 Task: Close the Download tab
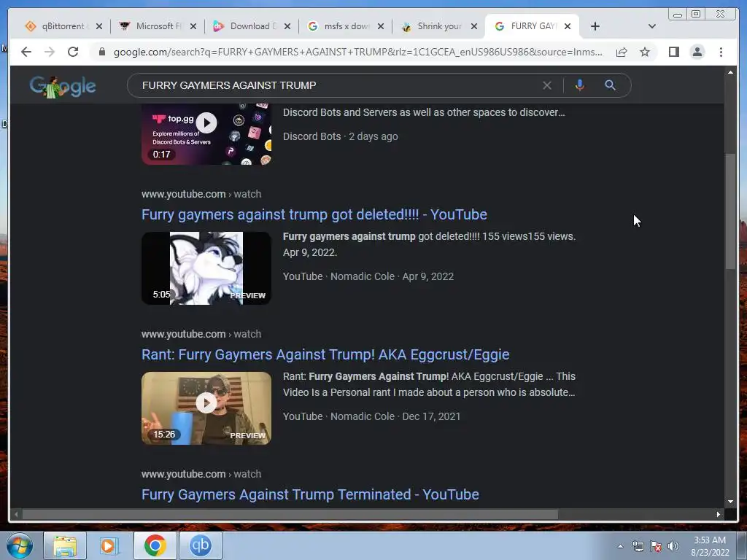click(287, 26)
